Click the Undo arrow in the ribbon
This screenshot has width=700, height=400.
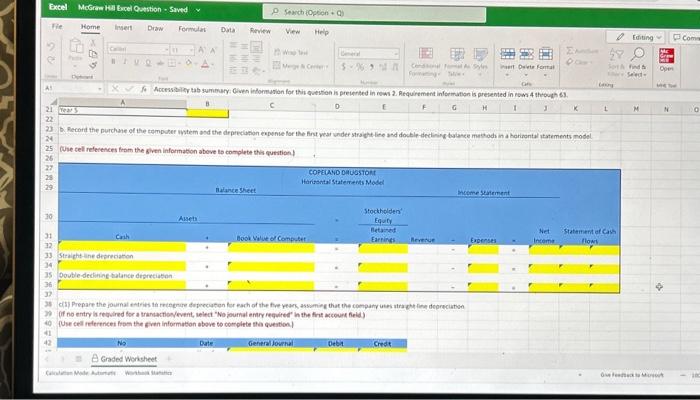(x=50, y=46)
